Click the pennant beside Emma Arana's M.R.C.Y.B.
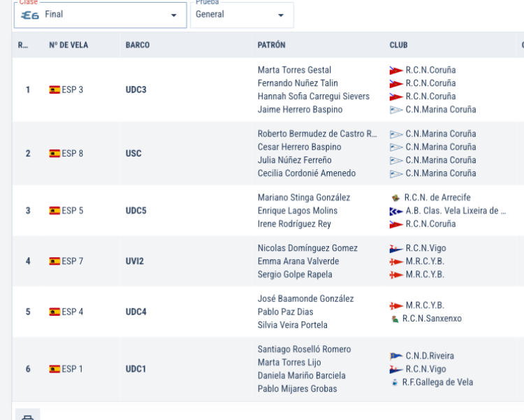The height and width of the screenshot is (420, 524). click(395, 261)
